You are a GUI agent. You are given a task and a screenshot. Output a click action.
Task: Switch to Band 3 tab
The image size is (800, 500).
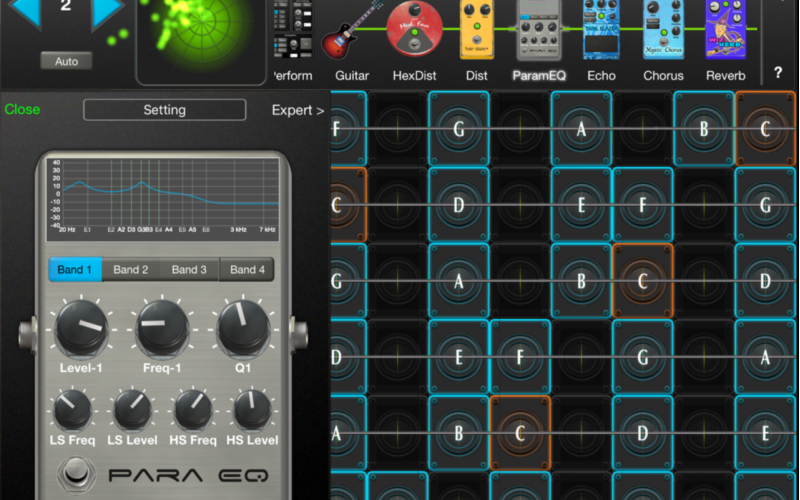pyautogui.click(x=189, y=270)
